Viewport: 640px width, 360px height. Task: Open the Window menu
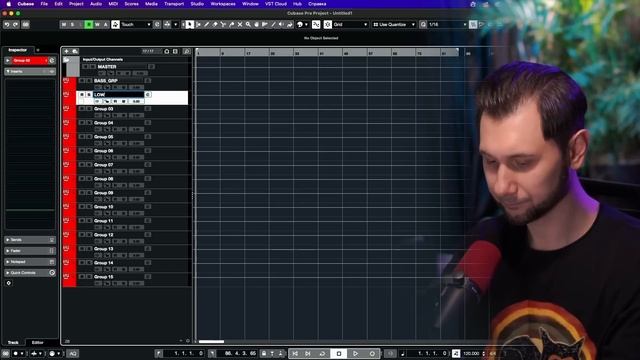(x=250, y=4)
